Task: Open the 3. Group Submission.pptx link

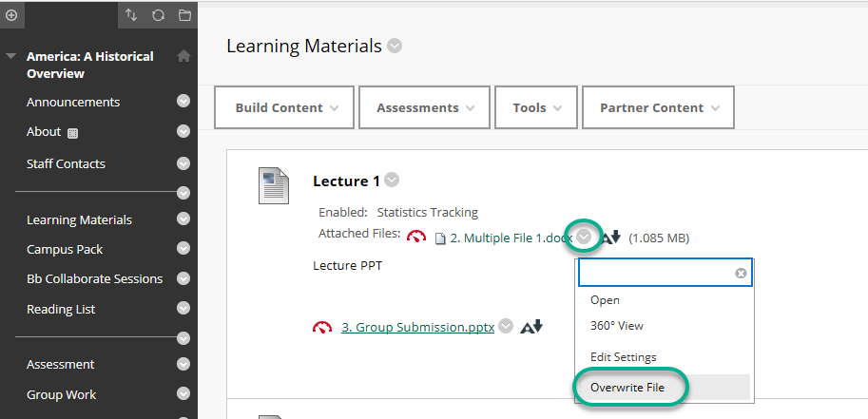Action: pos(418,327)
